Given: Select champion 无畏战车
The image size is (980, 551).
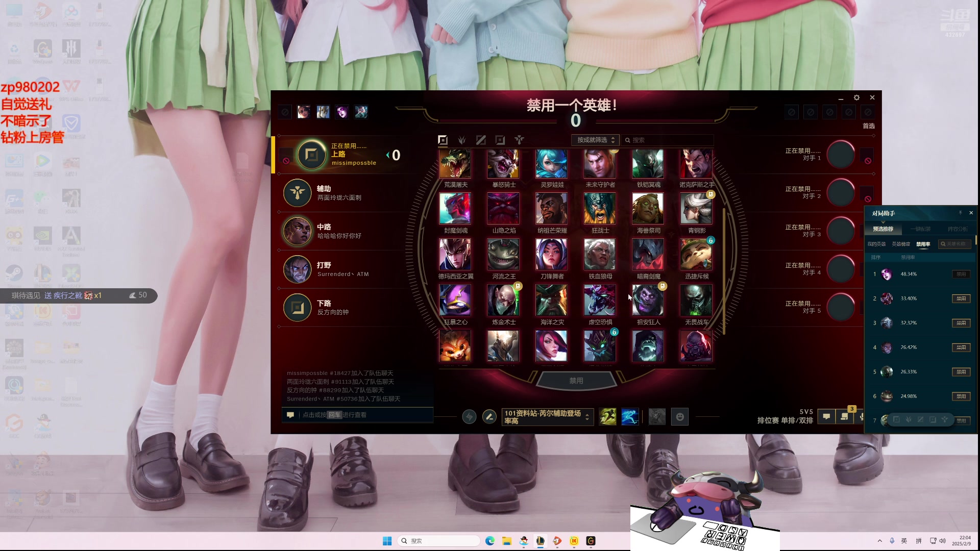Looking at the screenshot, I should 696,300.
